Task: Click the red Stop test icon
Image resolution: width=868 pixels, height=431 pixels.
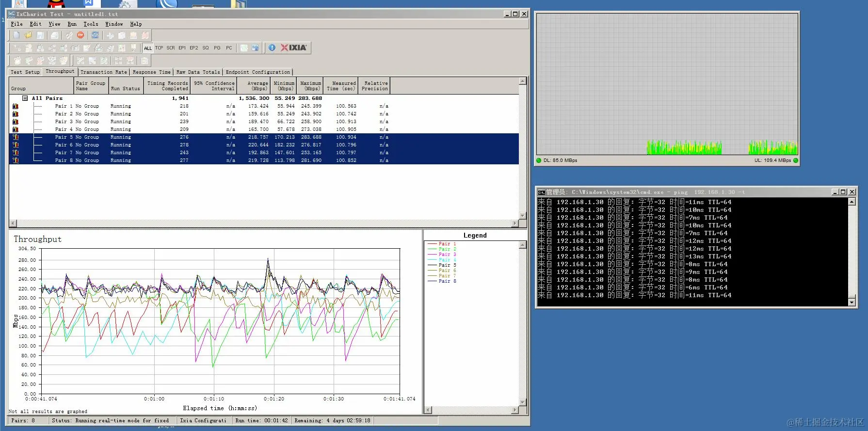Action: (80, 35)
